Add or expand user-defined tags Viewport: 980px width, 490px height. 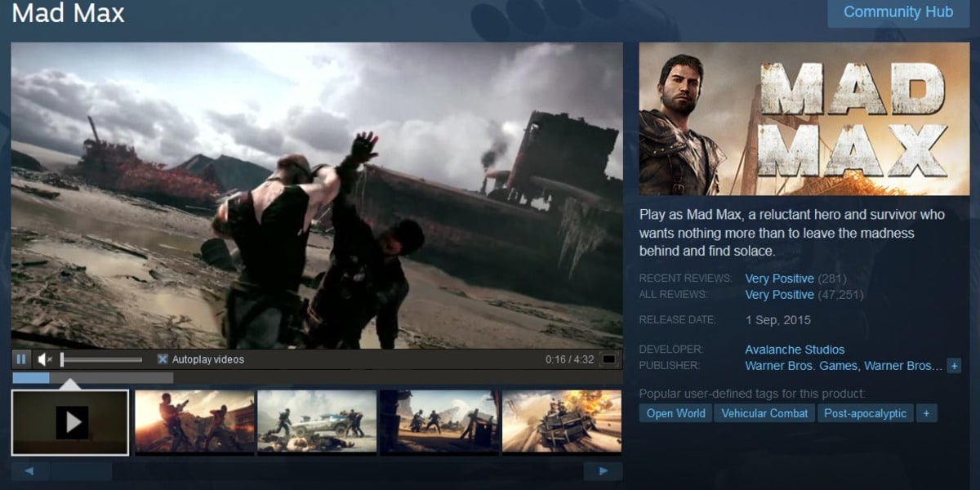(x=926, y=413)
